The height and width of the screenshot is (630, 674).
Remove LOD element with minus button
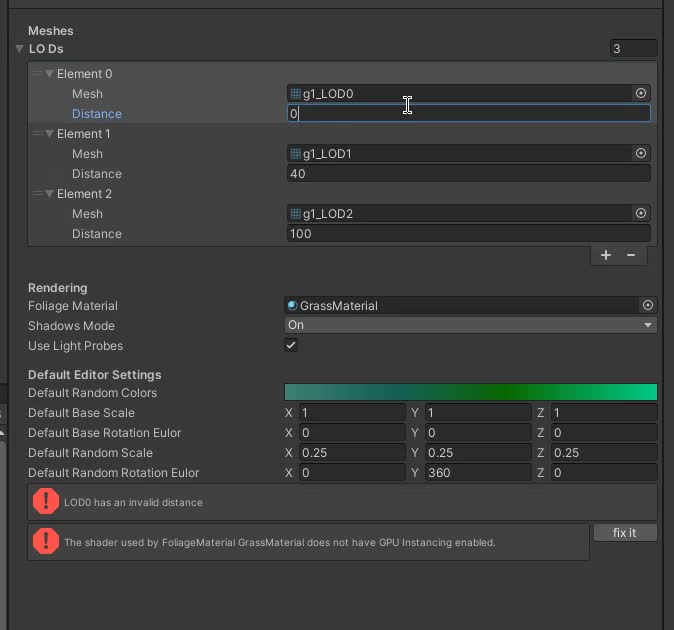631,255
